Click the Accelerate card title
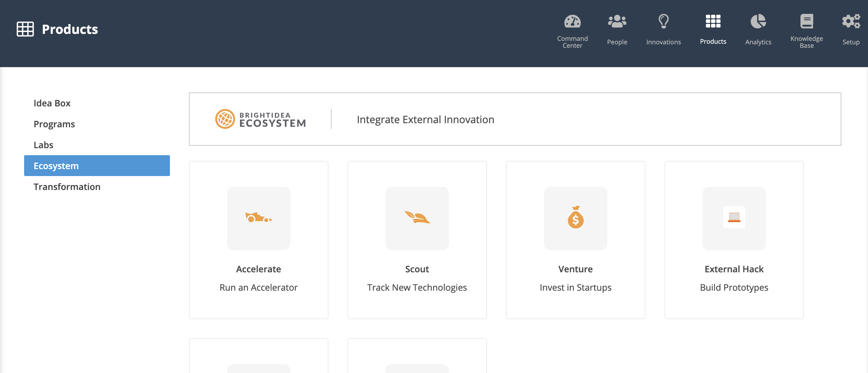Viewport: 868px width, 373px height. [258, 269]
